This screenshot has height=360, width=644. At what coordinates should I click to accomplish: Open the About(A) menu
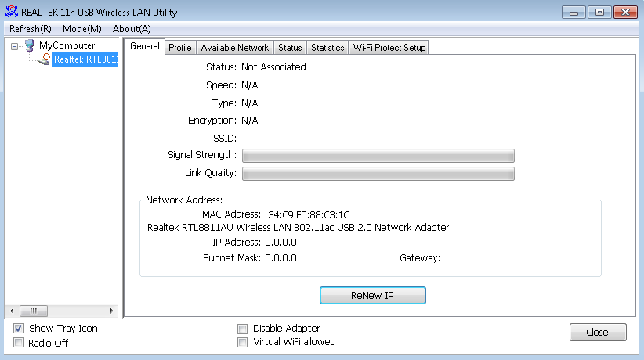click(x=132, y=29)
